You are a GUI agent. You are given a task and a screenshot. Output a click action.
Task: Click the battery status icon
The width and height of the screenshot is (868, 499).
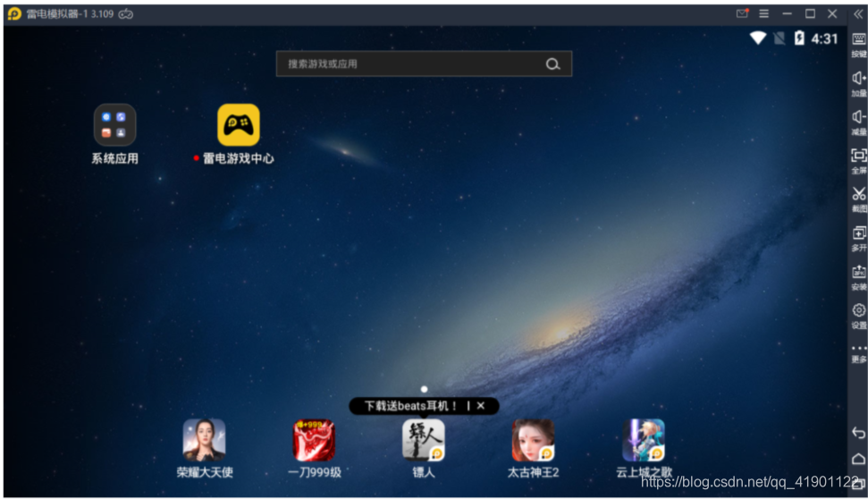point(799,38)
